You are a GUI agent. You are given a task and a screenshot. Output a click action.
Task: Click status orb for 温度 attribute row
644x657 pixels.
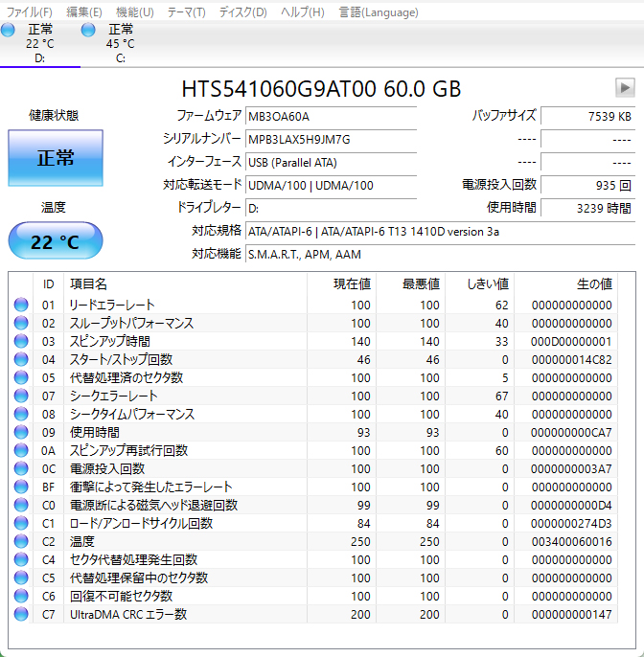click(21, 541)
